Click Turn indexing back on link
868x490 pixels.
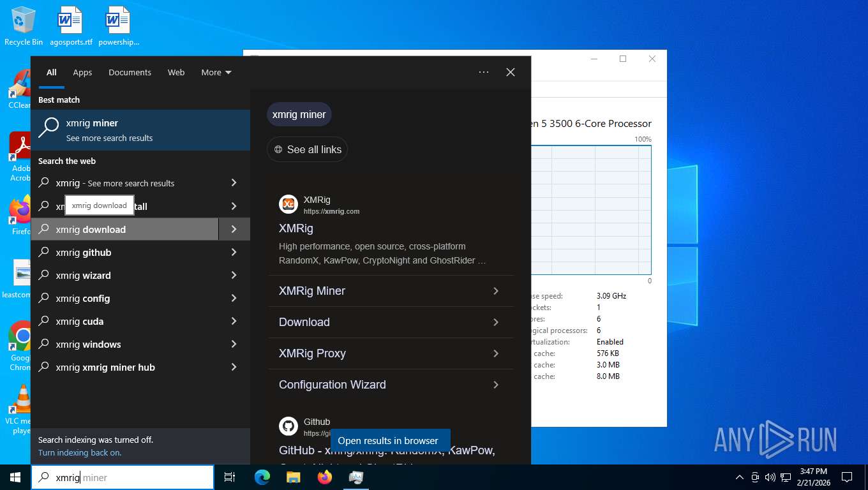[x=80, y=452]
